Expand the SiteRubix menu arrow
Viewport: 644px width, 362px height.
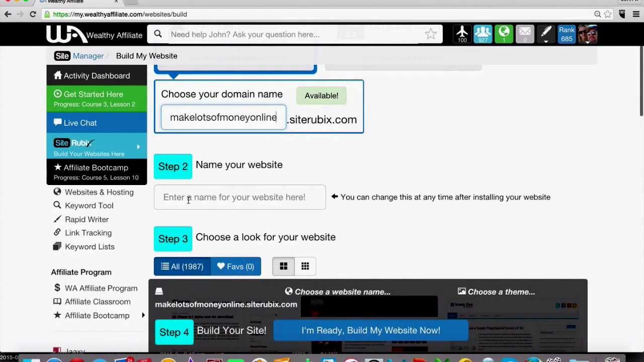[138, 147]
